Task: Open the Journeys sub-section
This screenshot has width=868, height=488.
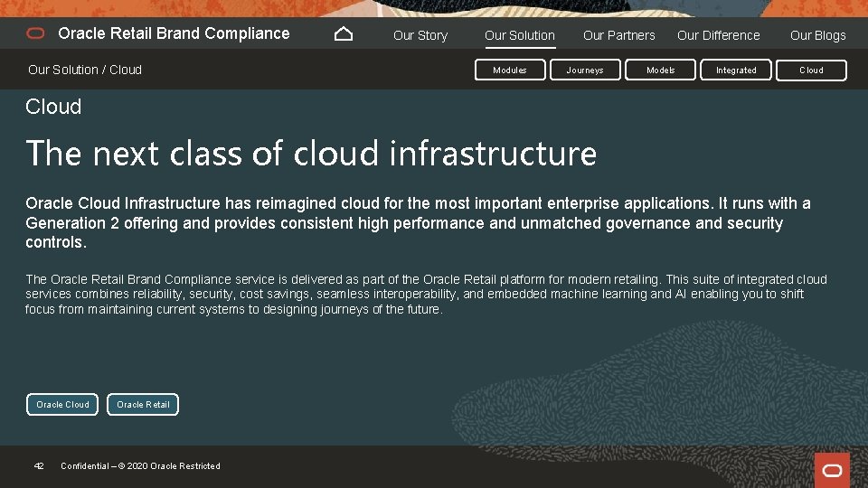Action: tap(585, 70)
